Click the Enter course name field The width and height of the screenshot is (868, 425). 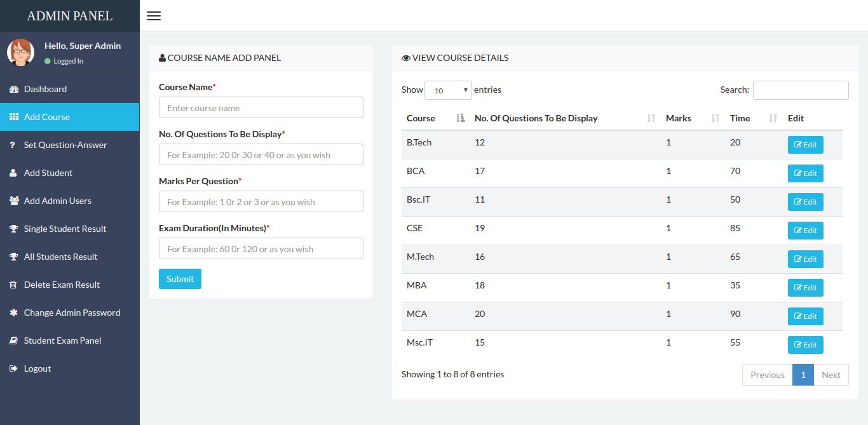(x=261, y=108)
